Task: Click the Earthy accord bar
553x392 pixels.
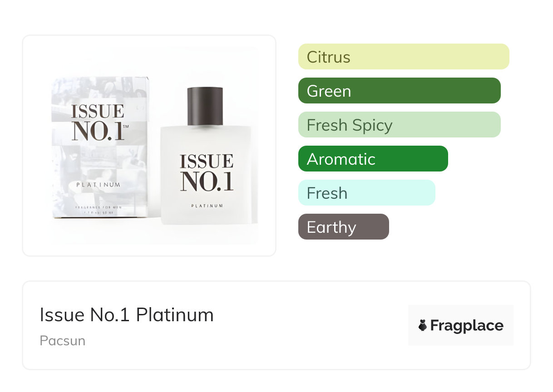Action: (x=343, y=227)
